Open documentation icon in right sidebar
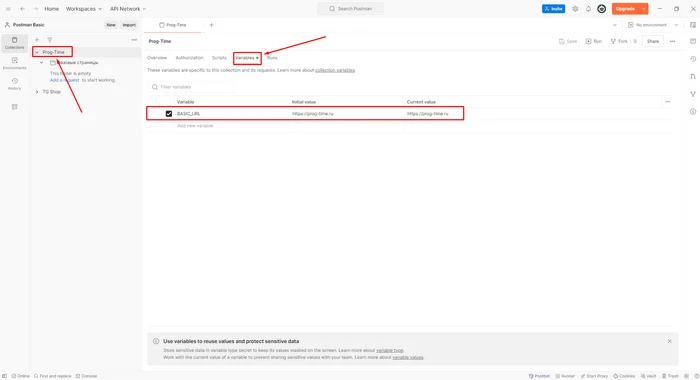Viewport: 700px width, 380px height. pyautogui.click(x=693, y=41)
